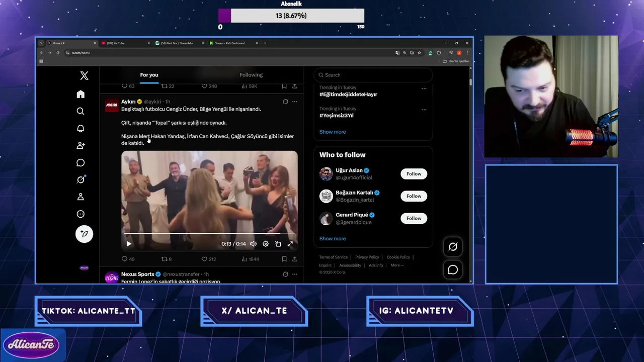Click Show more under trending list

point(333,132)
